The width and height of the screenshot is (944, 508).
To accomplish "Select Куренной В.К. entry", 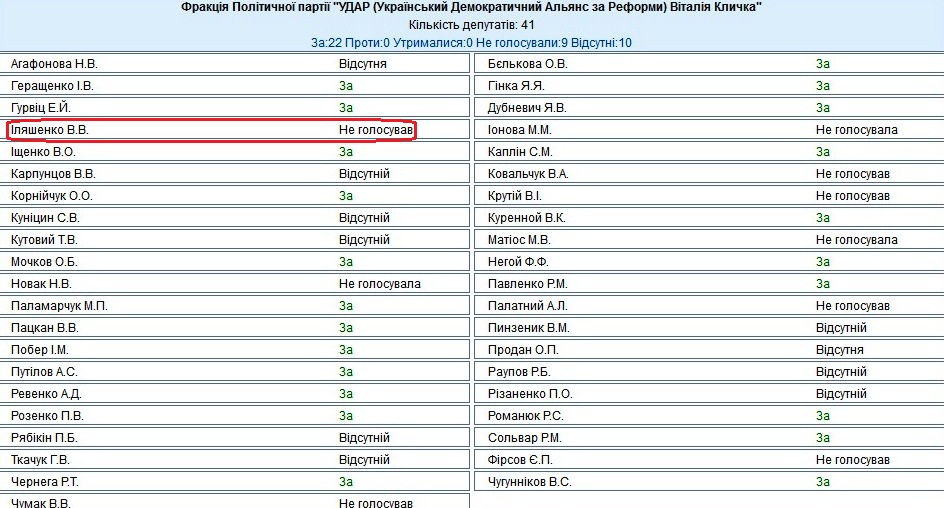I will point(527,218).
